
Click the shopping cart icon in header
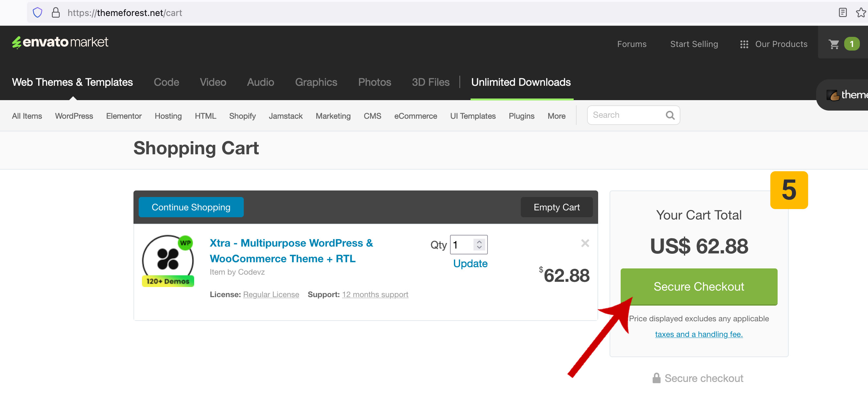click(x=834, y=44)
